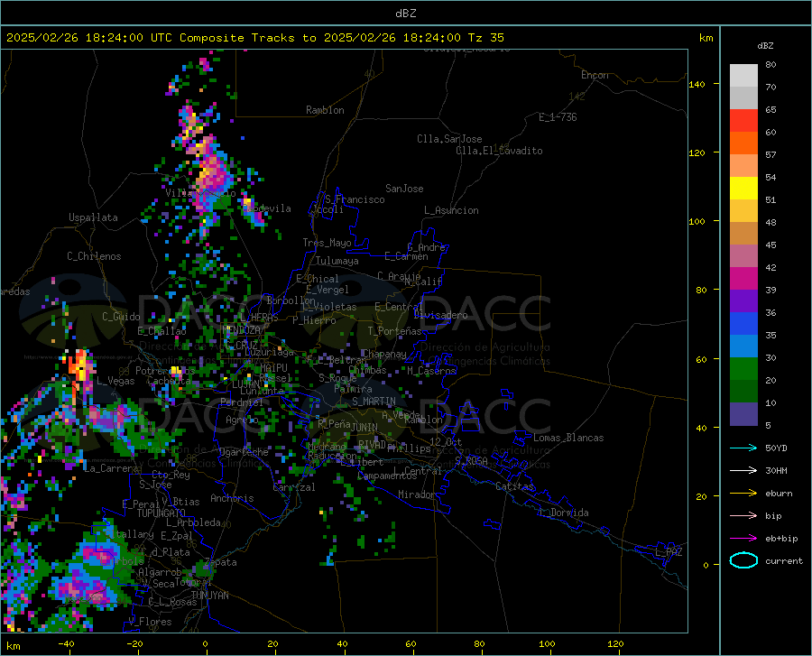Click the 'S_Francisco' map label
This screenshot has width=812, height=656.
pyautogui.click(x=355, y=199)
